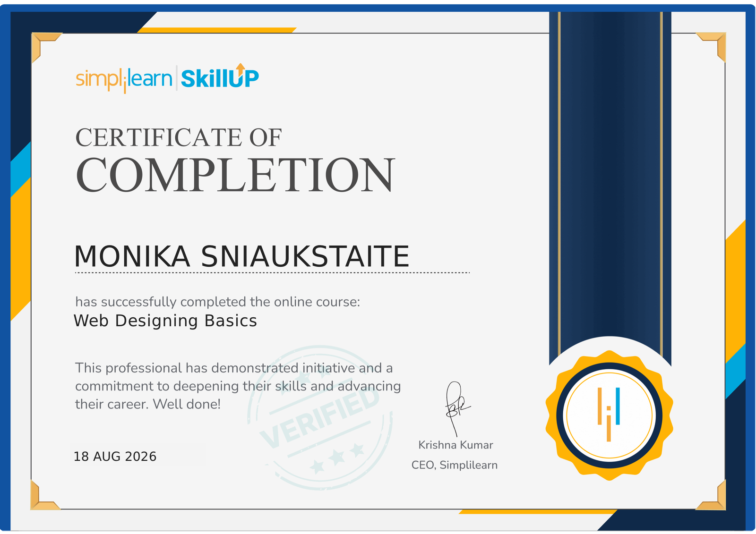
Task: Click the 'This professional has demonstrated initiative' line
Action: click(x=234, y=368)
